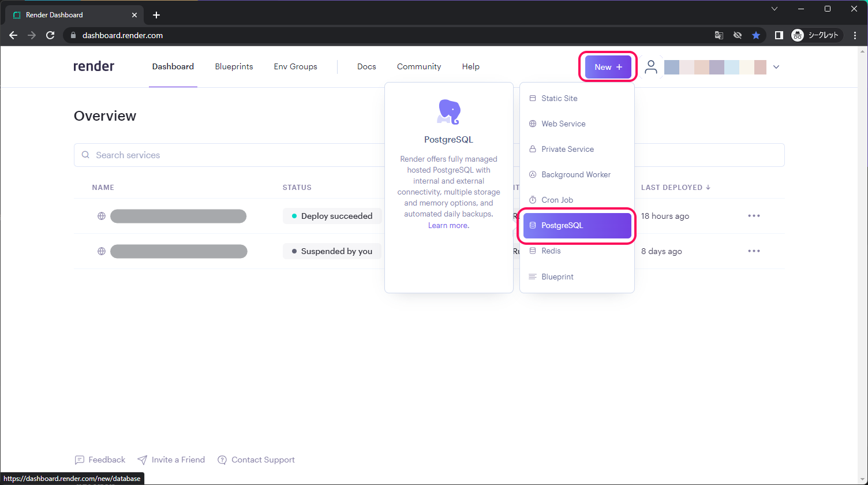Focus the Search services input field
The image size is (868, 485).
coord(429,155)
